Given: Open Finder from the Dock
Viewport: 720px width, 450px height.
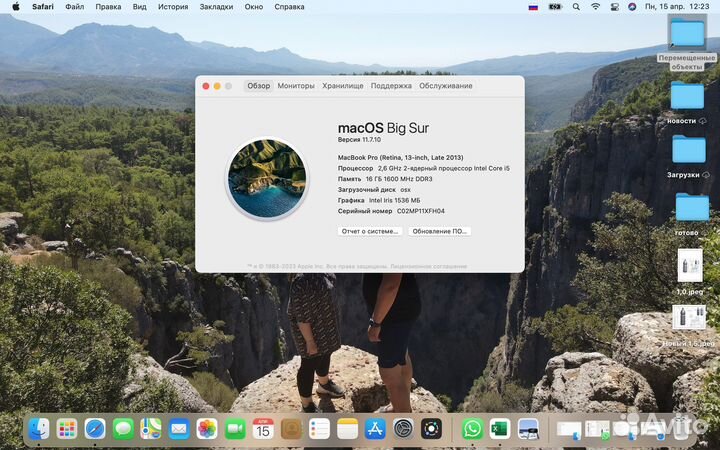Looking at the screenshot, I should pyautogui.click(x=39, y=429).
